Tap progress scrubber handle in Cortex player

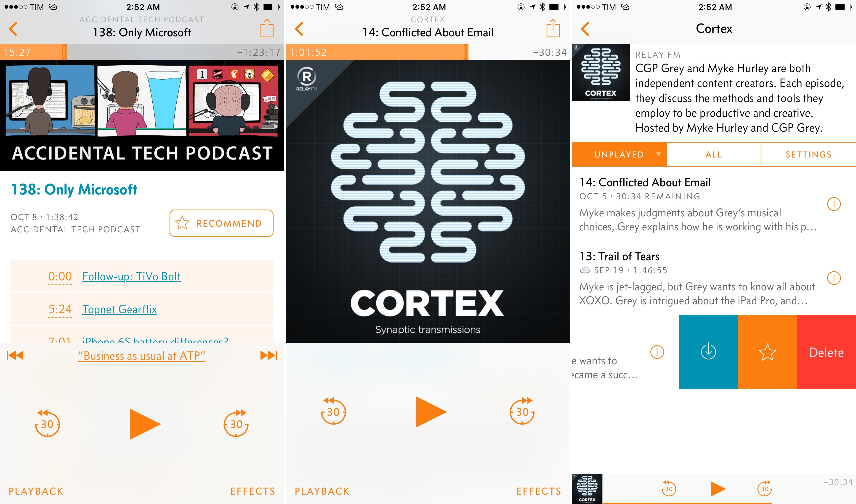[466, 52]
